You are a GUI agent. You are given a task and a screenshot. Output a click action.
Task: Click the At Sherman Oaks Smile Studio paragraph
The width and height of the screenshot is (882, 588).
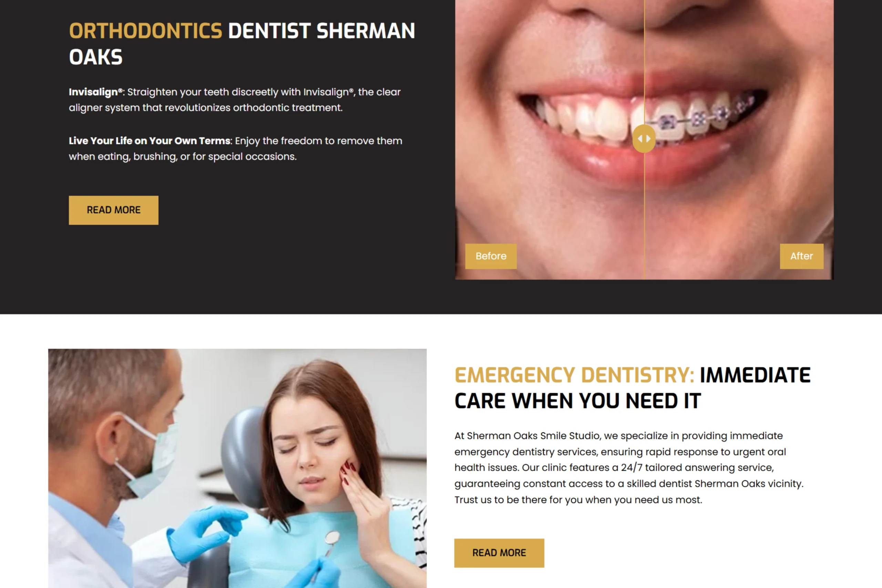point(629,468)
